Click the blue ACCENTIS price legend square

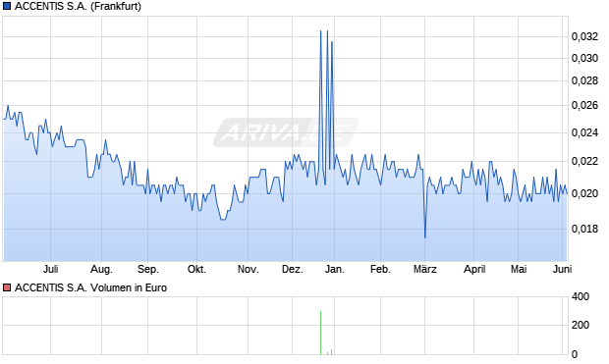tap(7, 6)
